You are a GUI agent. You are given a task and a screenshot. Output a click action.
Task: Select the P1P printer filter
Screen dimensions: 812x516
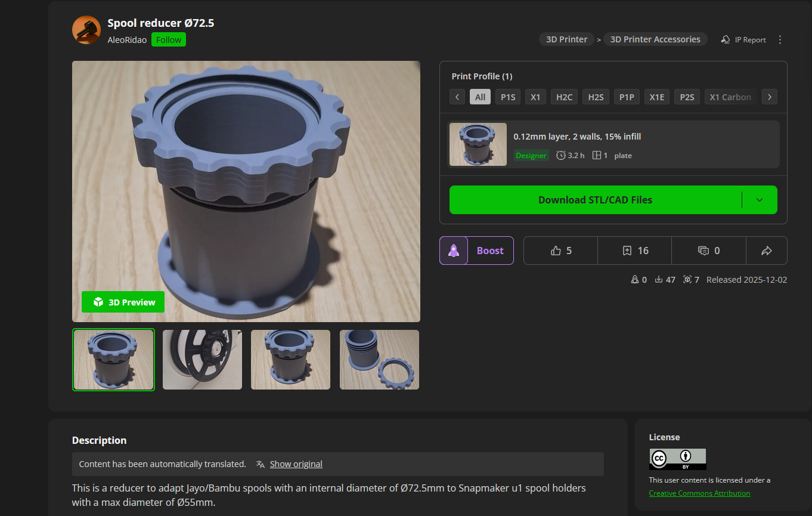tap(627, 97)
